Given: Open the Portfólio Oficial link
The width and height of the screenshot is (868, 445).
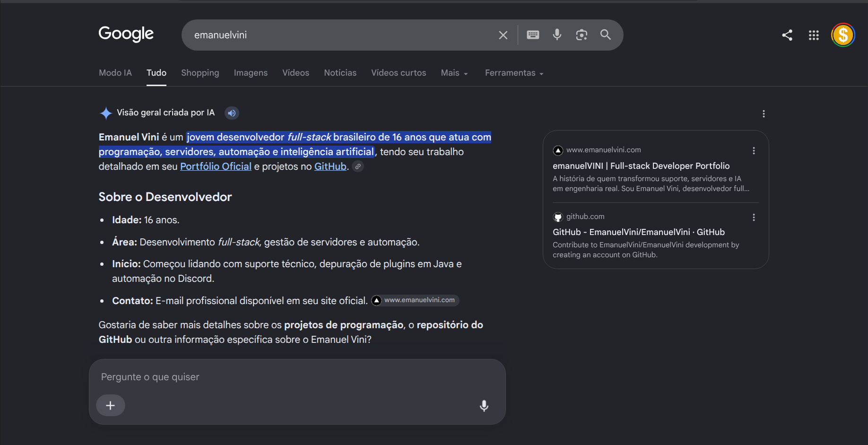Looking at the screenshot, I should point(216,166).
